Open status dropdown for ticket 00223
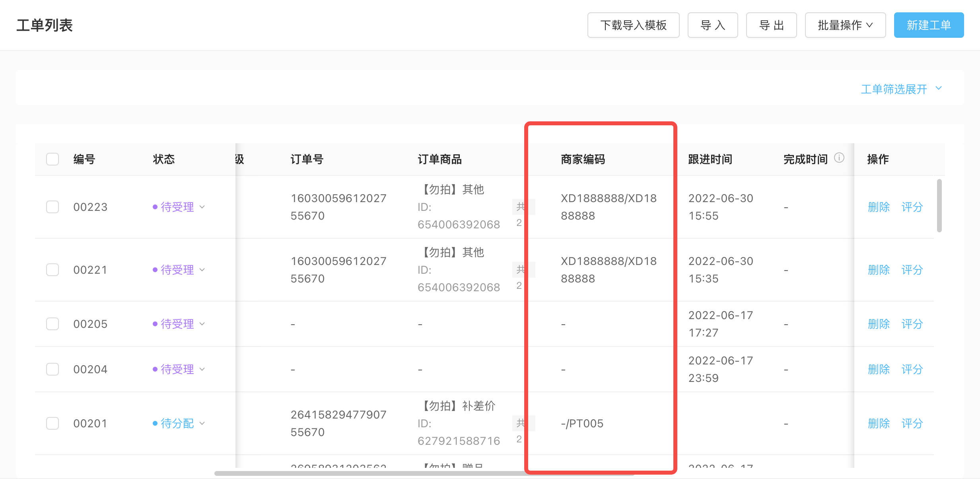980x479 pixels. tap(179, 207)
